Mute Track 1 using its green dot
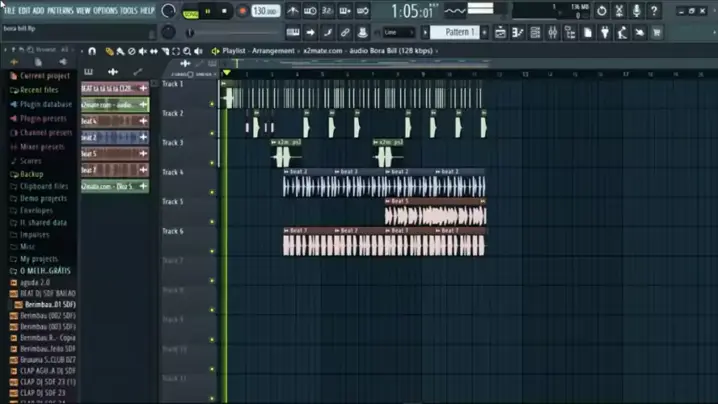Viewport: 718px width, 404px height. click(x=212, y=104)
